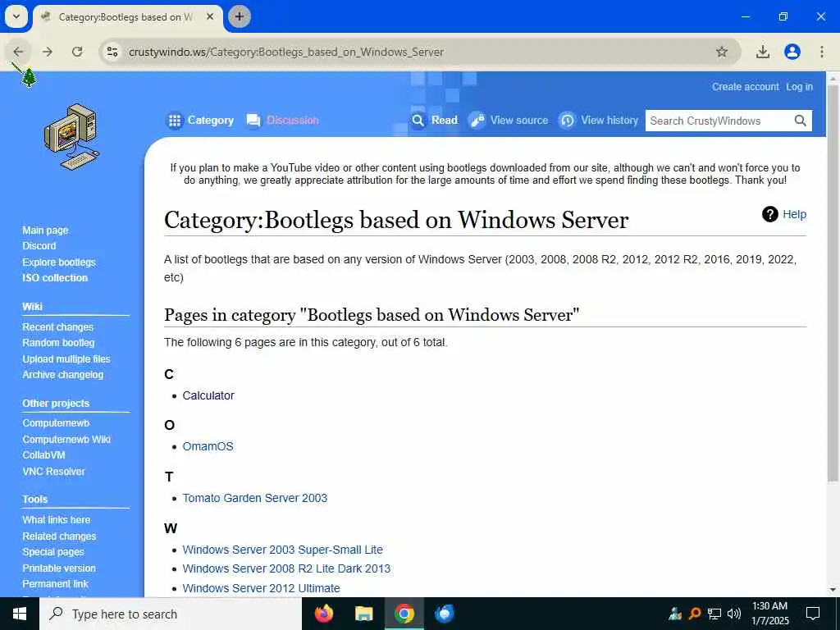The image size is (840, 630).
Task: Click the browser address bar URL
Action: (x=286, y=52)
